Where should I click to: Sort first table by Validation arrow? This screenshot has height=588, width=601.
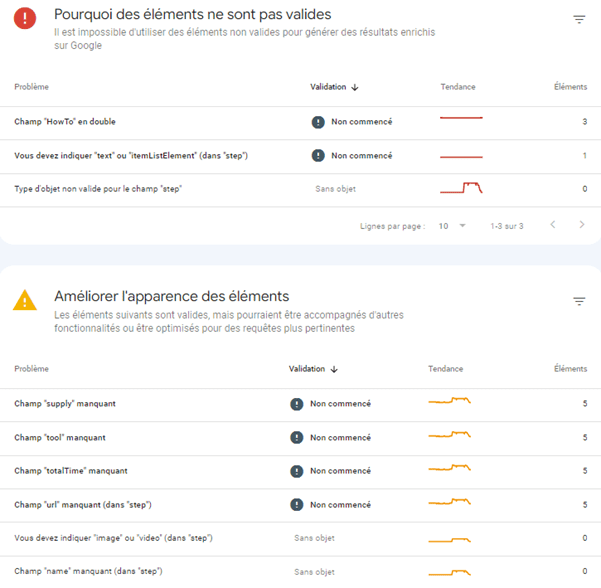pos(355,87)
